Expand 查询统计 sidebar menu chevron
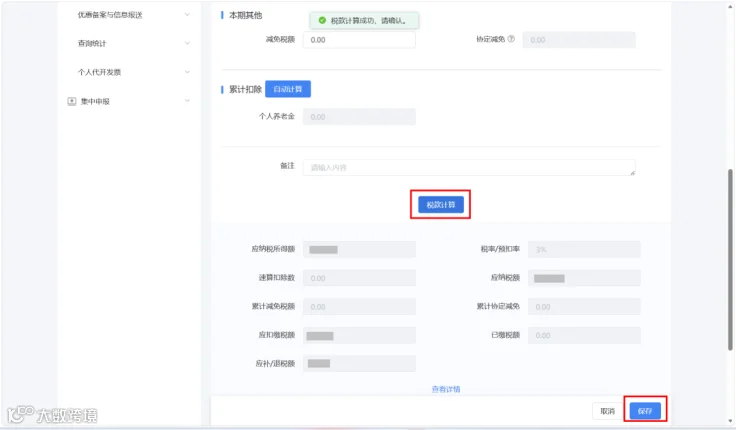This screenshot has height=430, width=736. click(187, 43)
